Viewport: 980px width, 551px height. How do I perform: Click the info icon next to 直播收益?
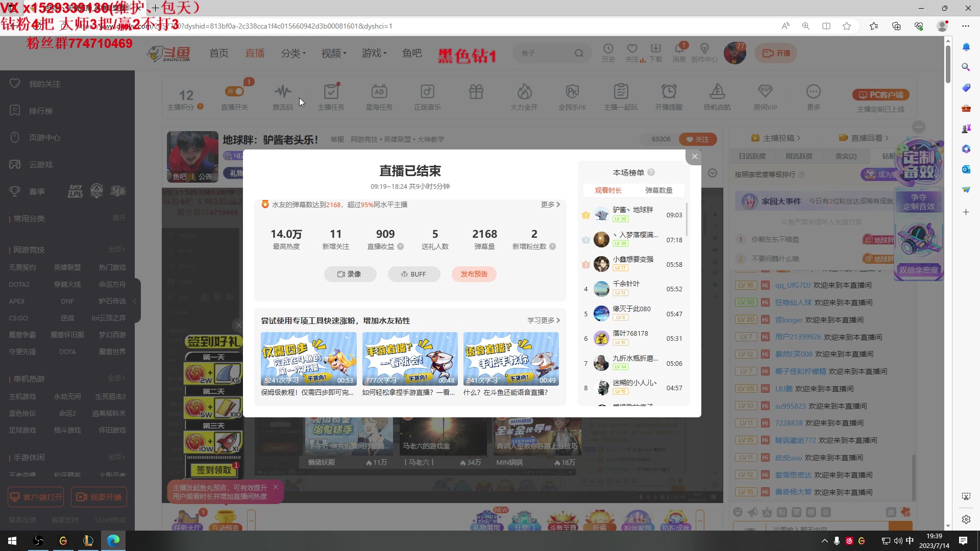coord(401,246)
